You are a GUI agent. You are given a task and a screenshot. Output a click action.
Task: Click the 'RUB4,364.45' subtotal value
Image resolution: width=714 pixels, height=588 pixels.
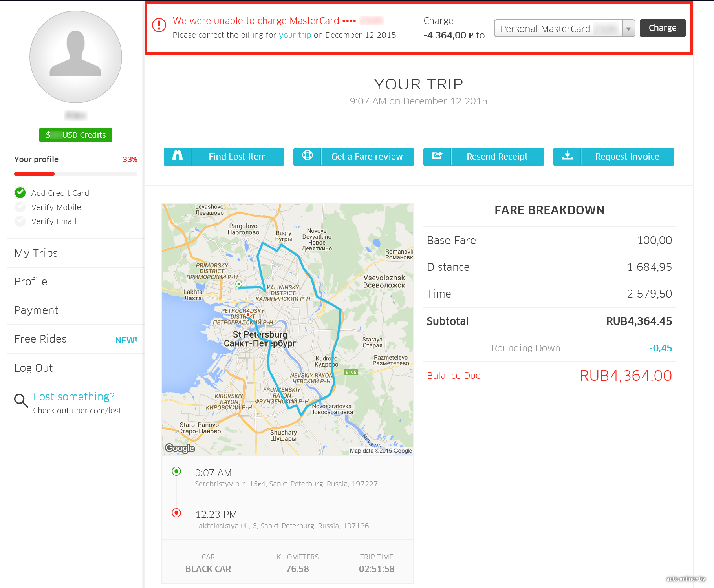pyautogui.click(x=639, y=321)
